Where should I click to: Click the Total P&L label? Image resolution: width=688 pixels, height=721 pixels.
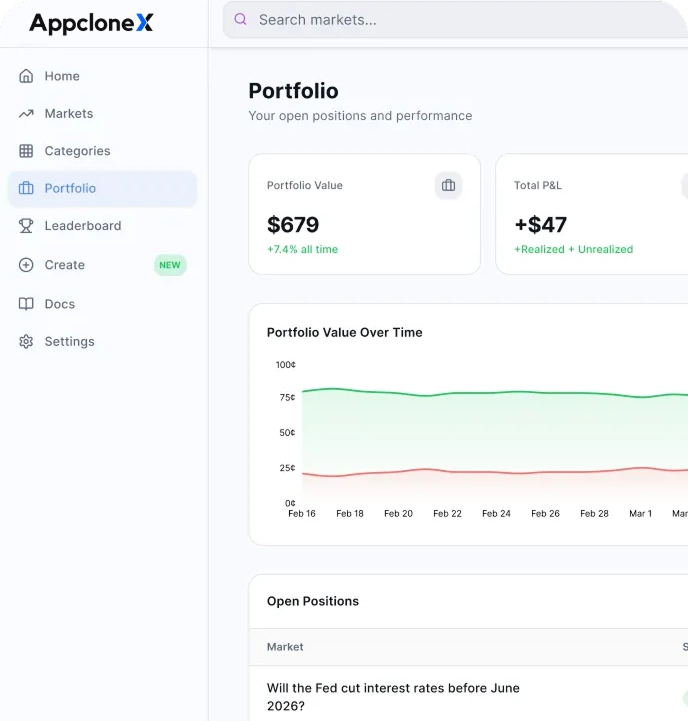point(538,185)
